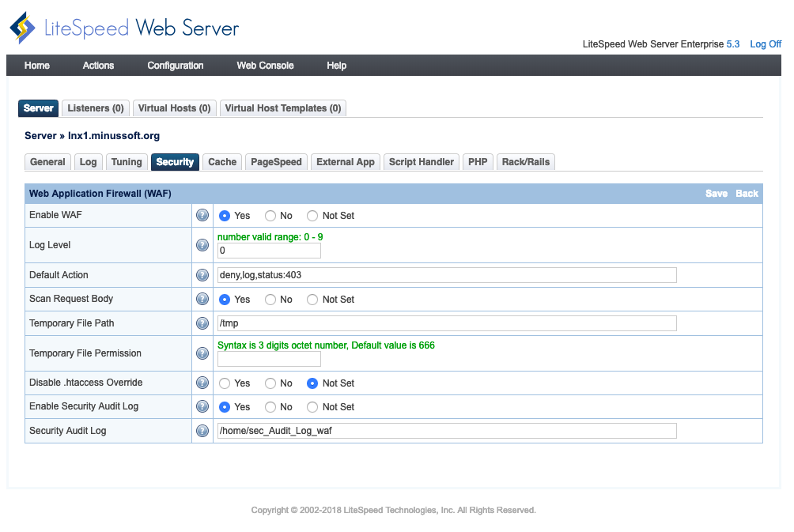Open the Actions menu
This screenshot has width=794, height=532.
[98, 66]
